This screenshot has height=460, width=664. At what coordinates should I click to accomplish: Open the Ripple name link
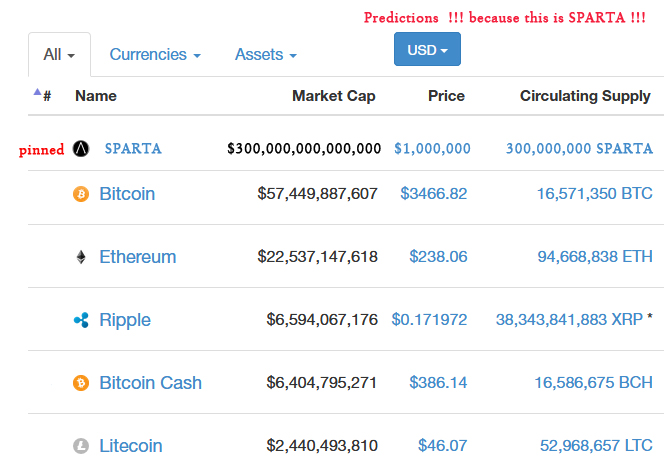[x=125, y=320]
